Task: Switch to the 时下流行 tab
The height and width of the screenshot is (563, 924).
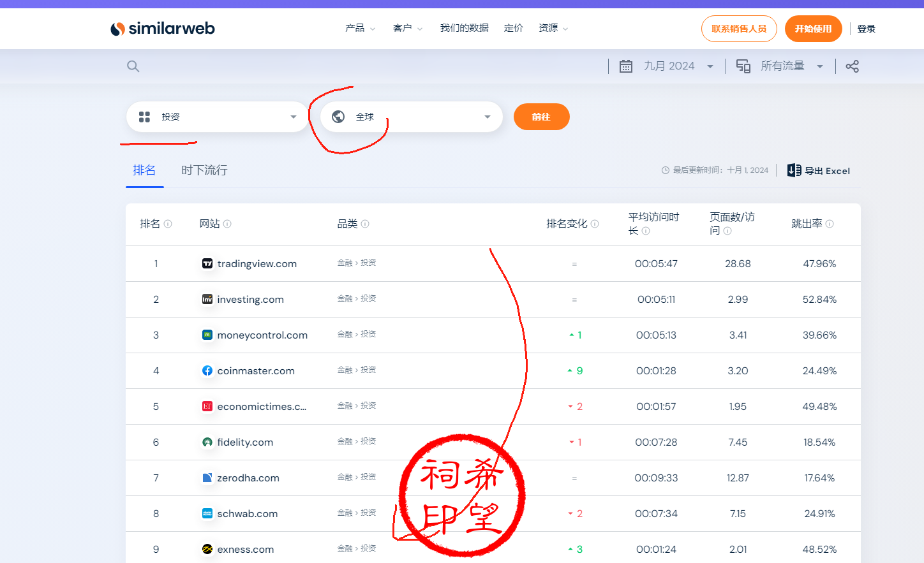Action: click(x=204, y=170)
